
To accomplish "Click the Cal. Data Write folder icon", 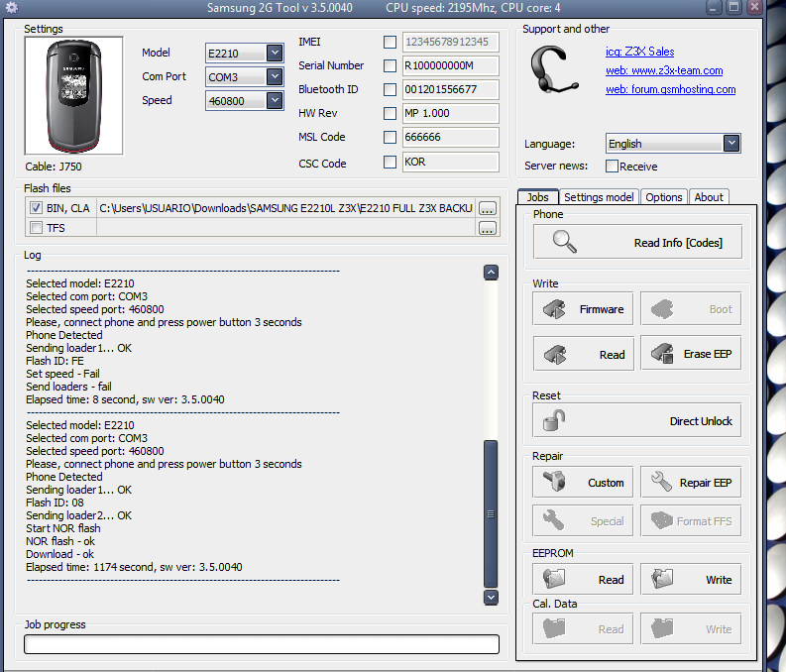I will [x=662, y=628].
